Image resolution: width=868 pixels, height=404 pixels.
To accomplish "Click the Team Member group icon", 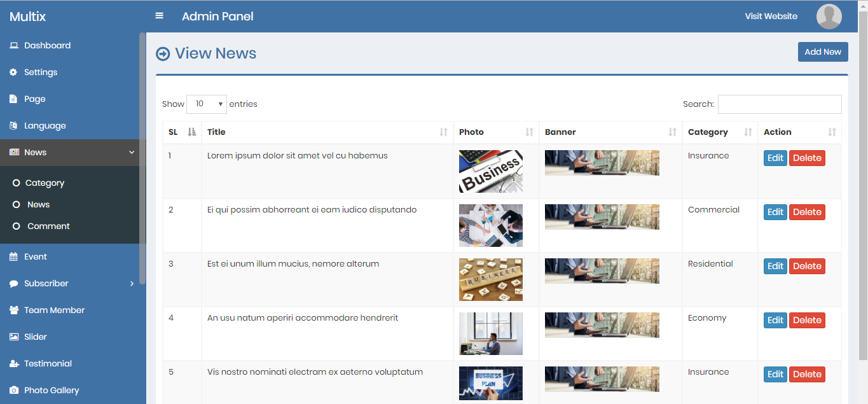I will (x=13, y=310).
